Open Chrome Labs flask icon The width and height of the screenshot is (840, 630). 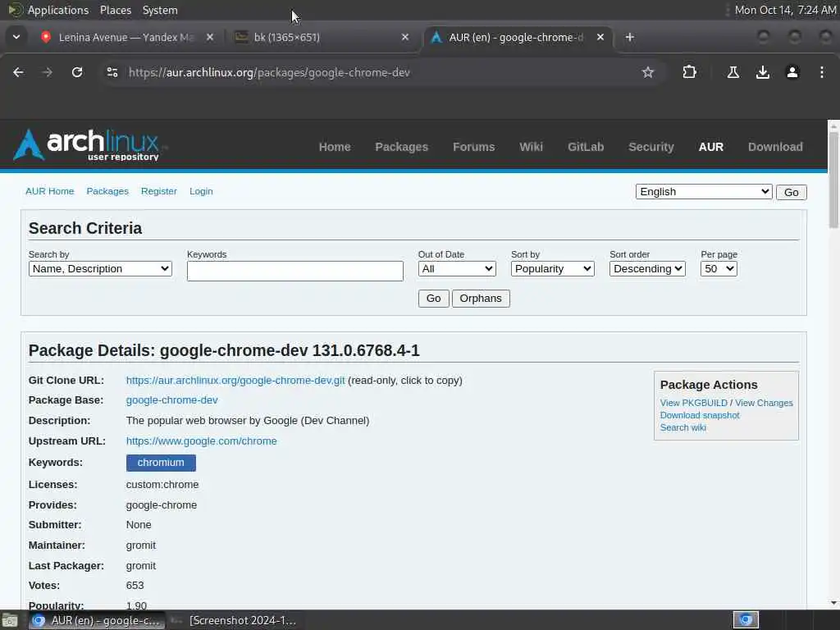tap(733, 72)
